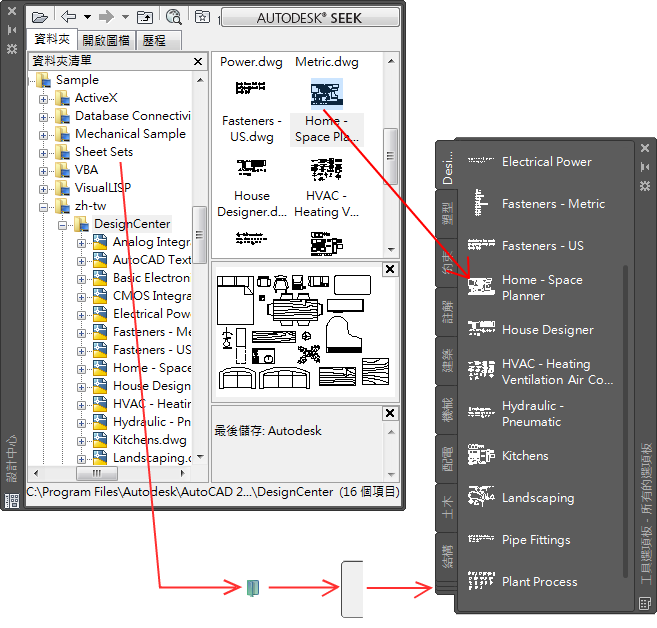
Task: Close the description pane with X
Action: coord(390,413)
